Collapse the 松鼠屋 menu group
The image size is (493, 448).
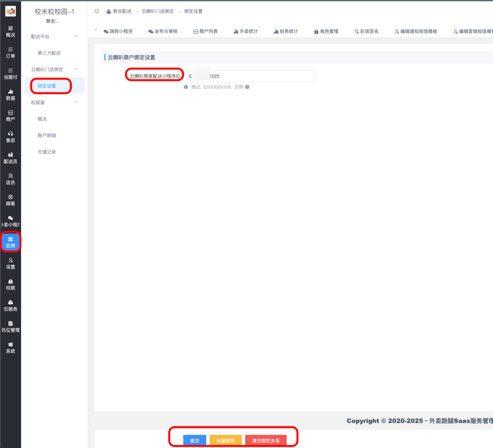76,102
